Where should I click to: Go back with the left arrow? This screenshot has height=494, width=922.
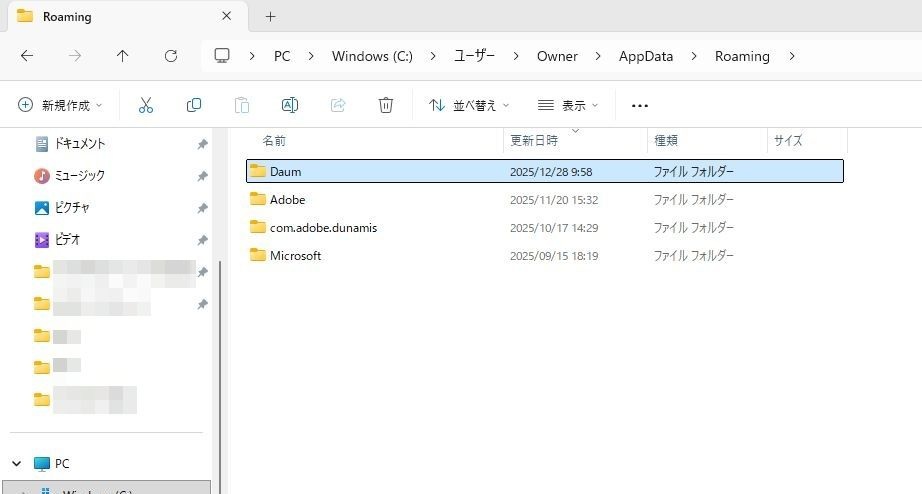27,56
